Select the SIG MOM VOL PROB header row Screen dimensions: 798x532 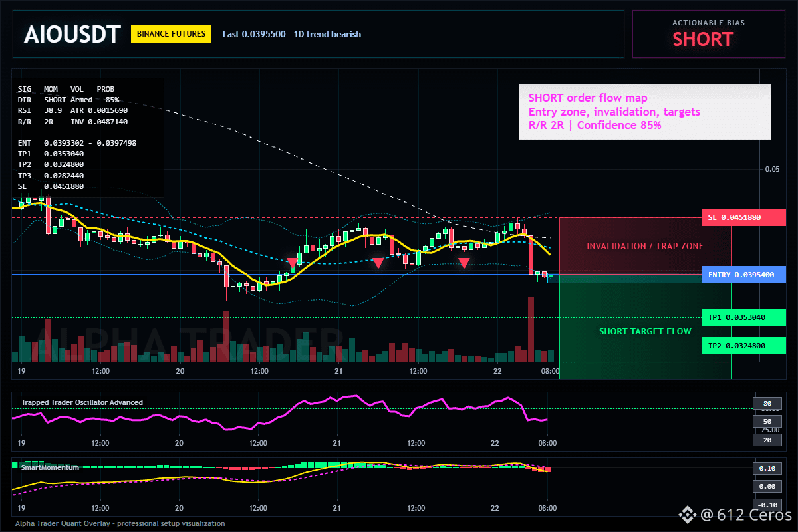click(x=66, y=88)
